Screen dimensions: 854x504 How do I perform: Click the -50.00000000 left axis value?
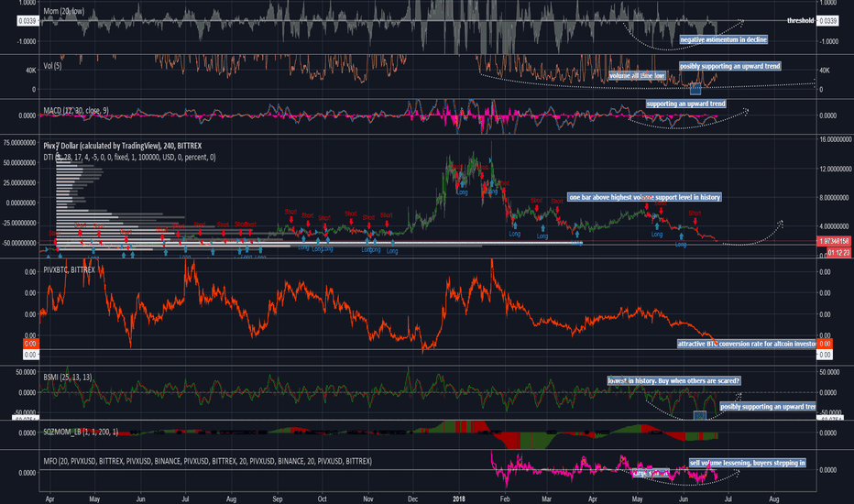19,243
